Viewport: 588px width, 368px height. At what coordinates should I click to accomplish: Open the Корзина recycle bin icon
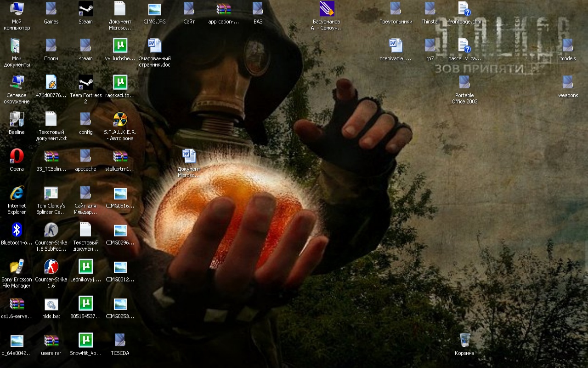464,339
